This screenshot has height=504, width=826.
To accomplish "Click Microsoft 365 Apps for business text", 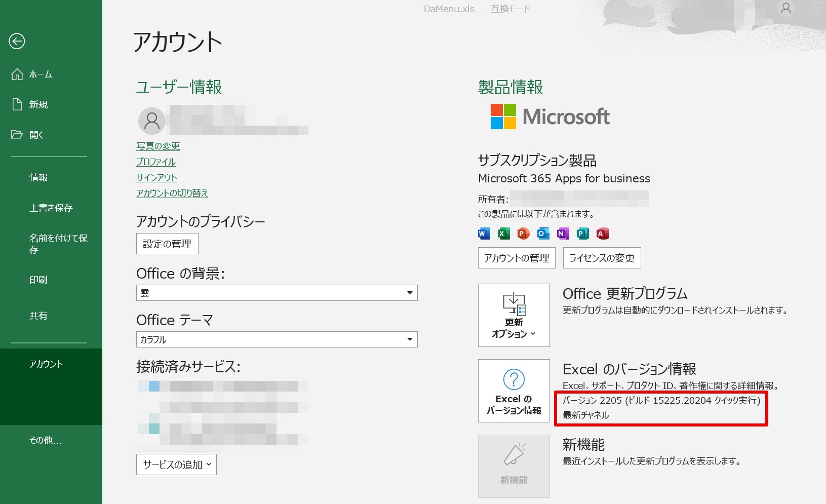I will pyautogui.click(x=564, y=178).
